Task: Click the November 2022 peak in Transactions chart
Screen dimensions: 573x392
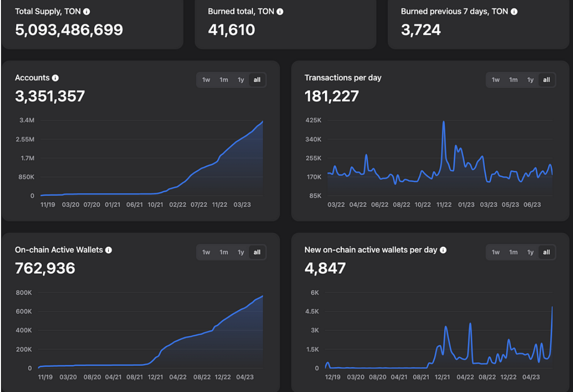Action: pos(443,122)
